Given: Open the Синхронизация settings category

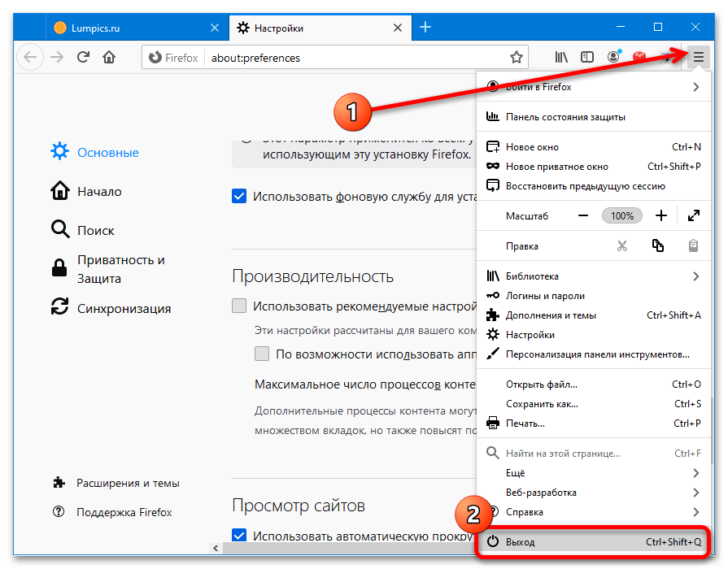Looking at the screenshot, I should (111, 308).
